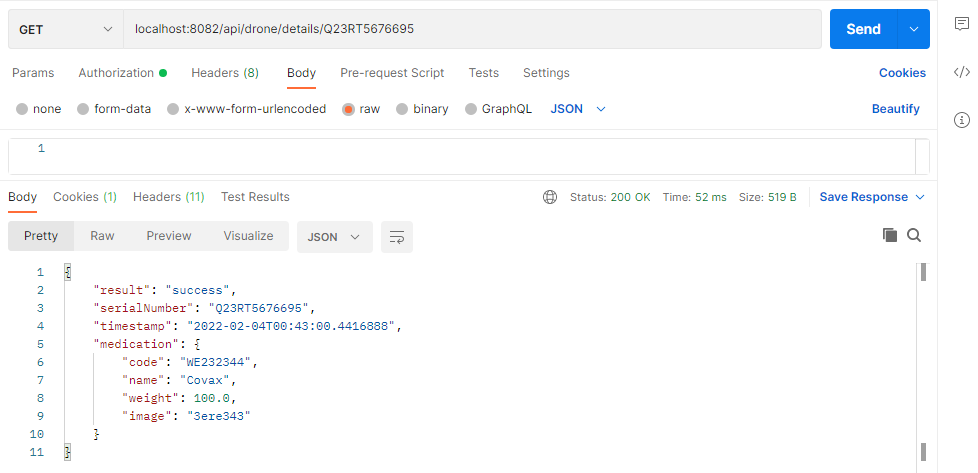Select the Visualize response view

[248, 236]
